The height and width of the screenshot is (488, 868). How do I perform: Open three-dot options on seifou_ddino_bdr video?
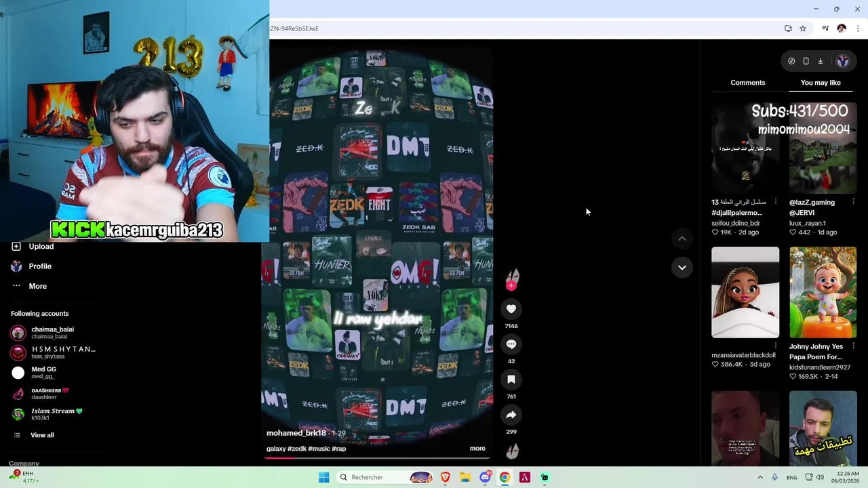(776, 202)
